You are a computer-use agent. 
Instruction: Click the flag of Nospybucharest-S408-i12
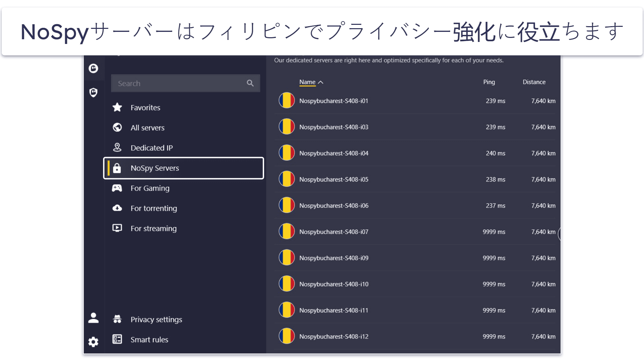[x=287, y=336]
